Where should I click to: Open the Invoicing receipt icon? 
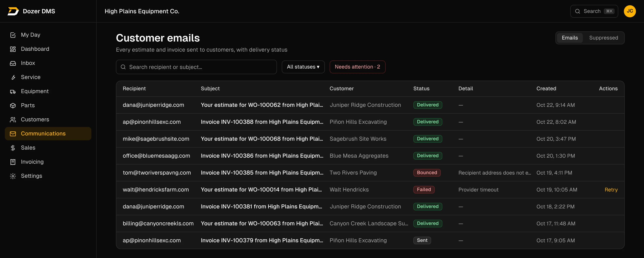click(x=13, y=162)
